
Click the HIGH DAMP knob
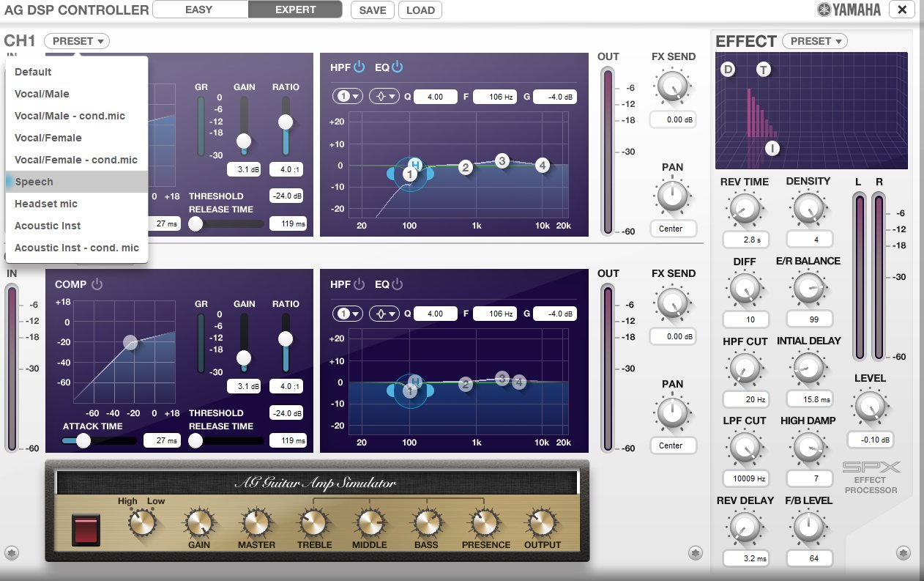(x=808, y=448)
